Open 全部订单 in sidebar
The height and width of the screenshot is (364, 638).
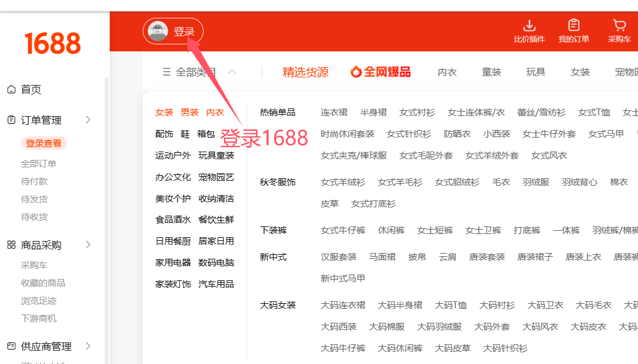click(x=39, y=164)
